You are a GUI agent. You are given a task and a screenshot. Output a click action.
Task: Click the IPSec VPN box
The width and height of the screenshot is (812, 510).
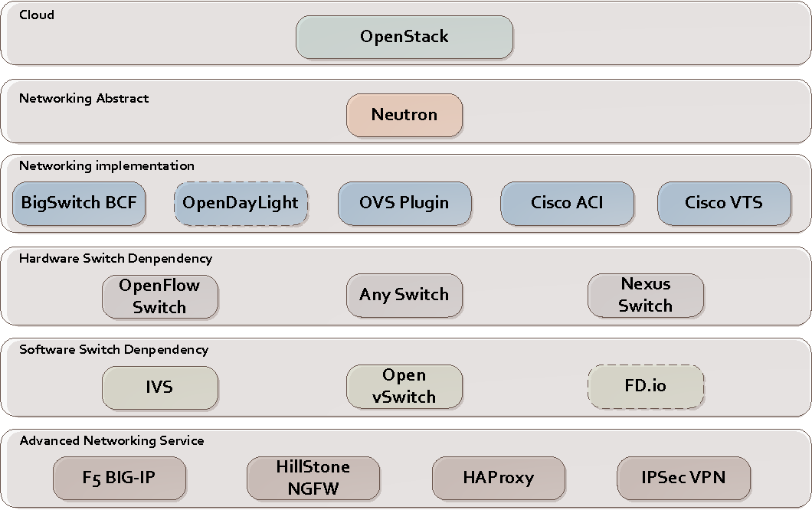click(x=683, y=478)
